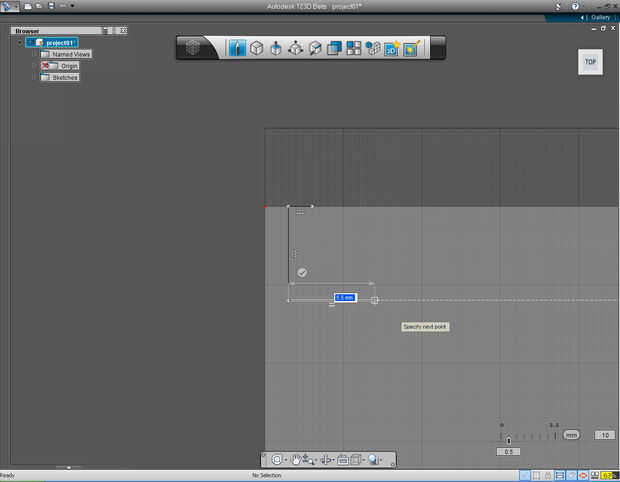Screen dimensions: 620x482
Task: Click the Help question mark icon
Action: click(x=575, y=6)
